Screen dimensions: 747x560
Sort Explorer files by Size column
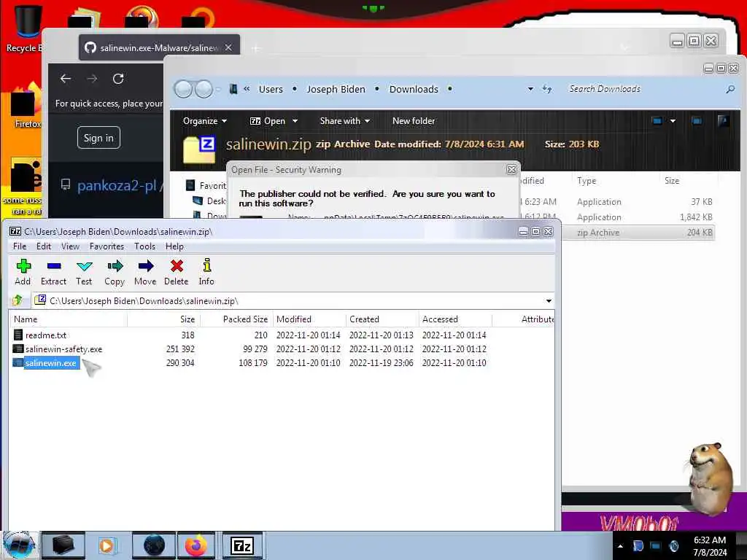[x=672, y=181]
